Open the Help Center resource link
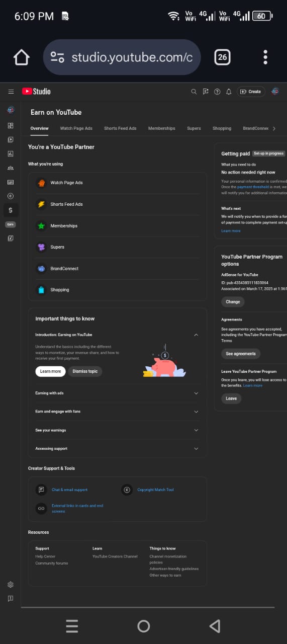Viewport: 287px width, 644px height. (45, 556)
